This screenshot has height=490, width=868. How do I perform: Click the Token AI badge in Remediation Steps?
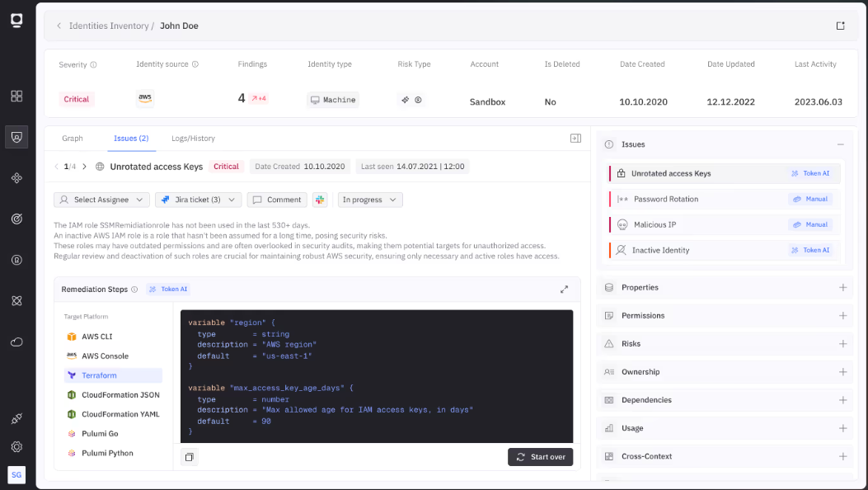tap(168, 289)
